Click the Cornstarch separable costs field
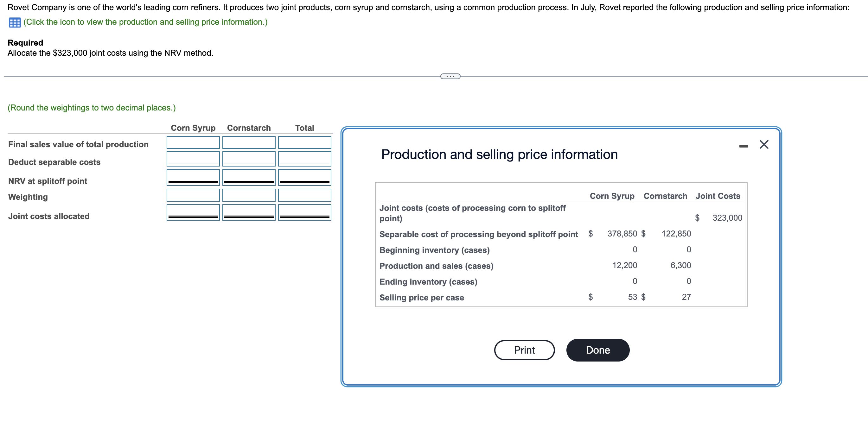The height and width of the screenshot is (447, 868). [249, 159]
